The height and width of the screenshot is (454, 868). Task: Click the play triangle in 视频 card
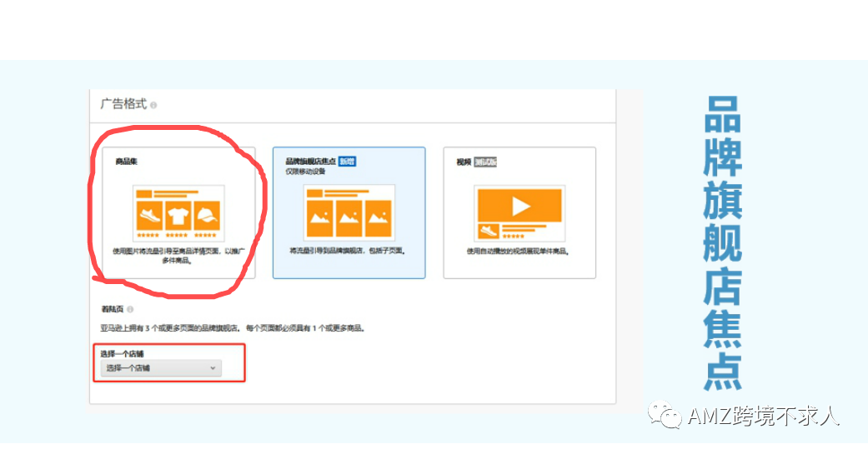coord(519,206)
